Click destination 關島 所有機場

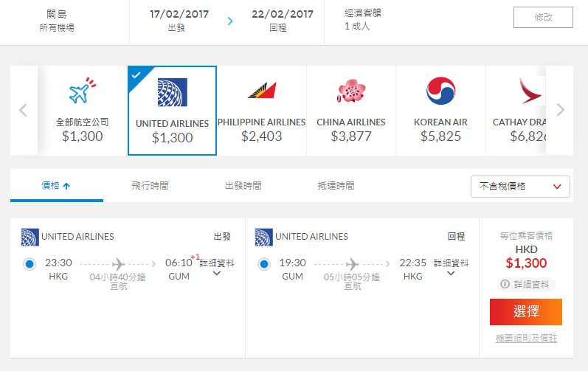pyautogui.click(x=57, y=21)
